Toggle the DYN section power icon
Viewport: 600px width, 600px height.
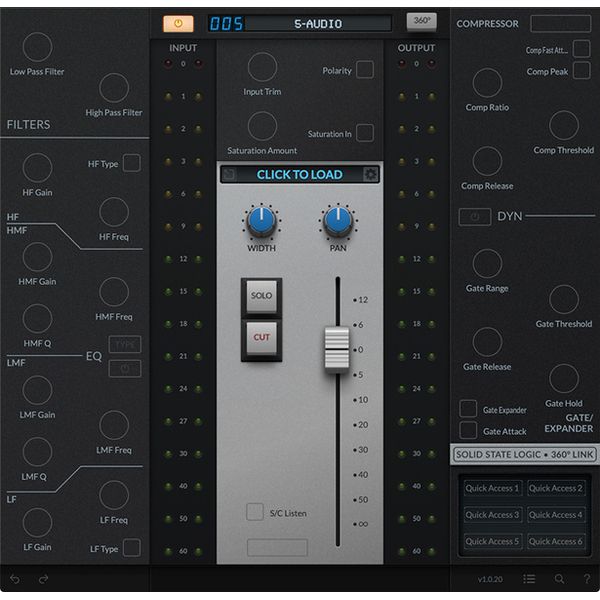474,217
